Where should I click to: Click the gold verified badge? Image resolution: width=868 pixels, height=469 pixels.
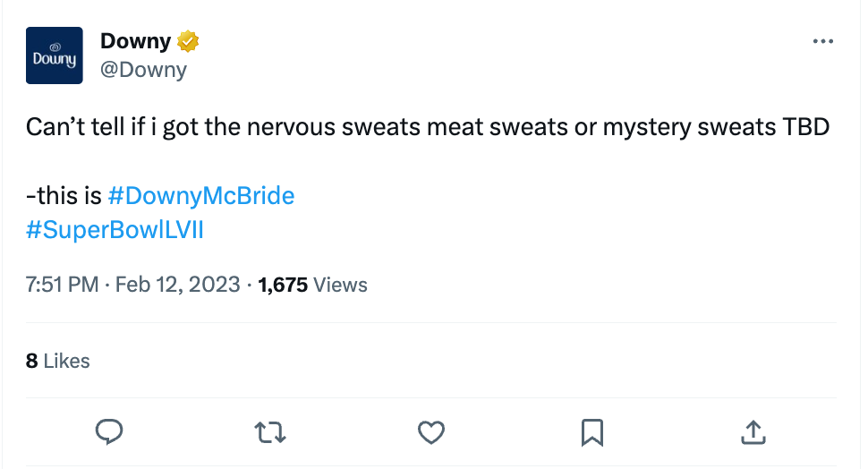(x=187, y=41)
